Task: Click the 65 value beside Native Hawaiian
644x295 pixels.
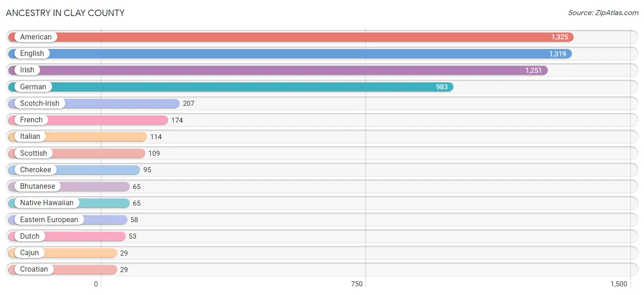Action: (137, 203)
